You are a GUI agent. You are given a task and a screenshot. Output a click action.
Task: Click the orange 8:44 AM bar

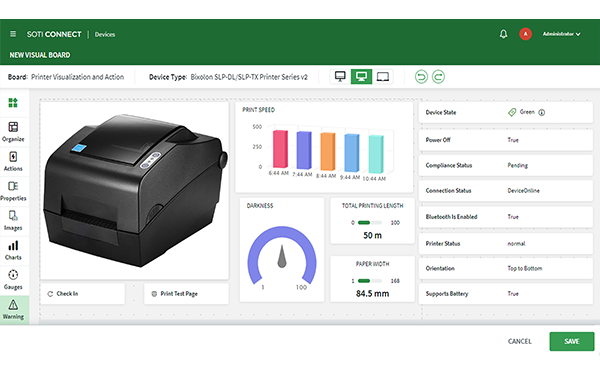pyautogui.click(x=328, y=151)
